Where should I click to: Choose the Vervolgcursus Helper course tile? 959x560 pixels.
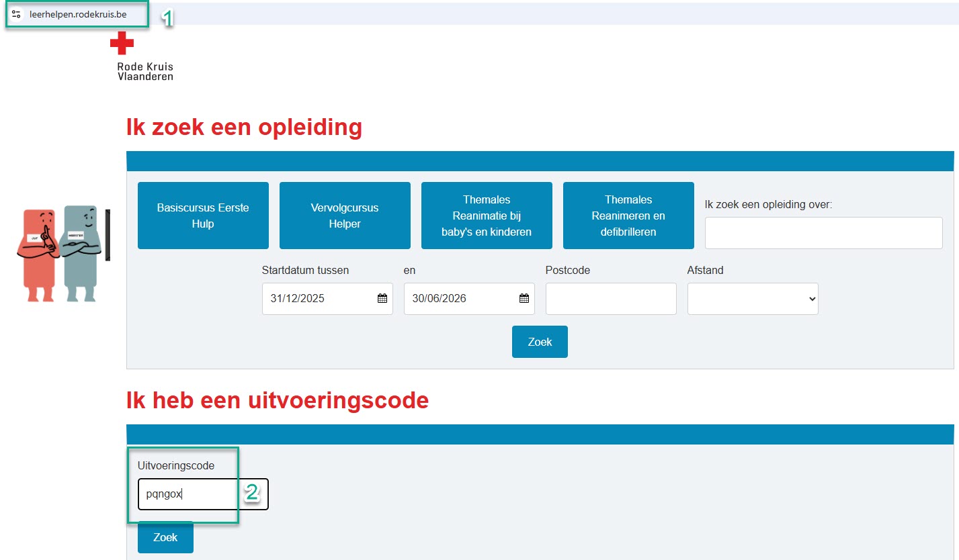pos(345,216)
